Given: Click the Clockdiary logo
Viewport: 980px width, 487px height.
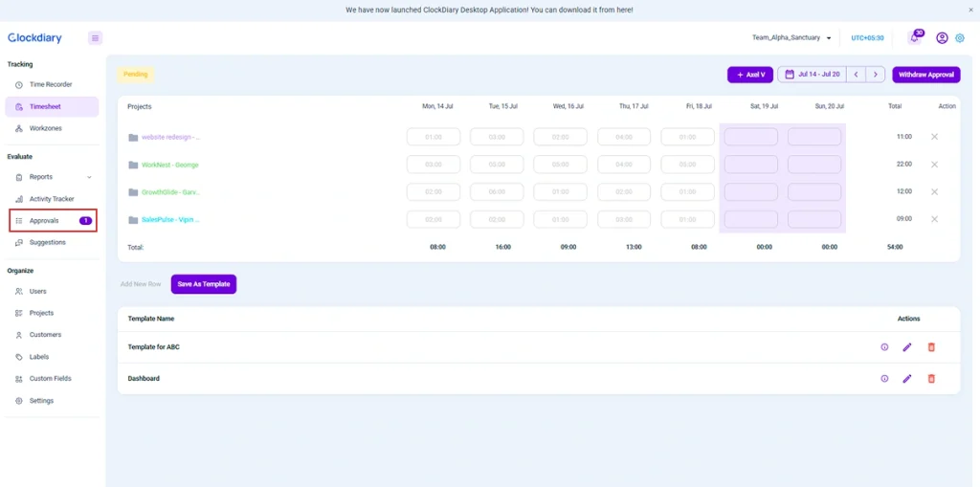Looking at the screenshot, I should tap(35, 38).
